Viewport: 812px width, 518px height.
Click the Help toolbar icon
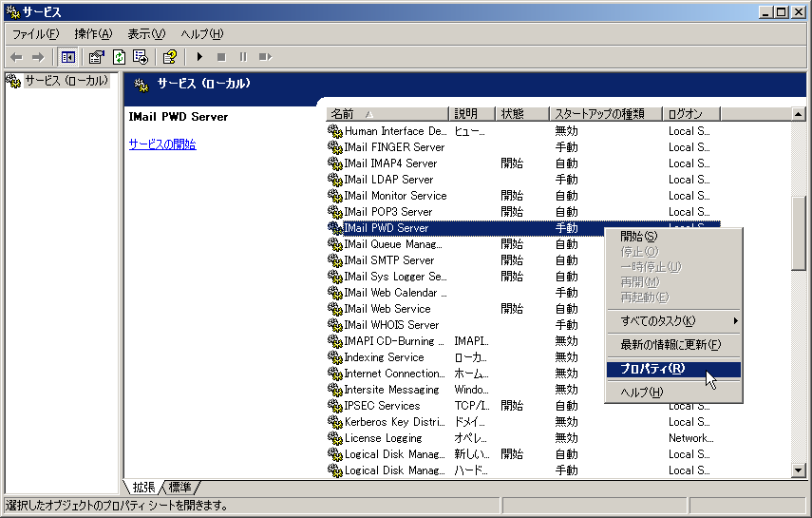point(170,57)
